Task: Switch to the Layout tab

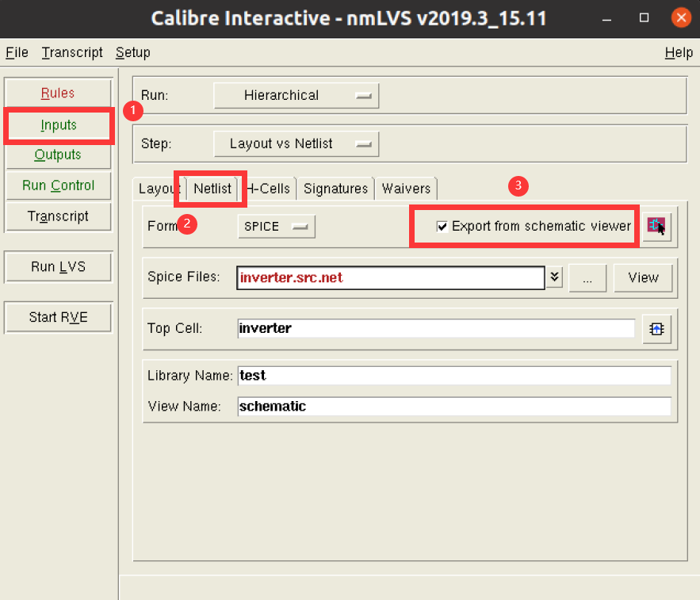Action: pyautogui.click(x=159, y=189)
